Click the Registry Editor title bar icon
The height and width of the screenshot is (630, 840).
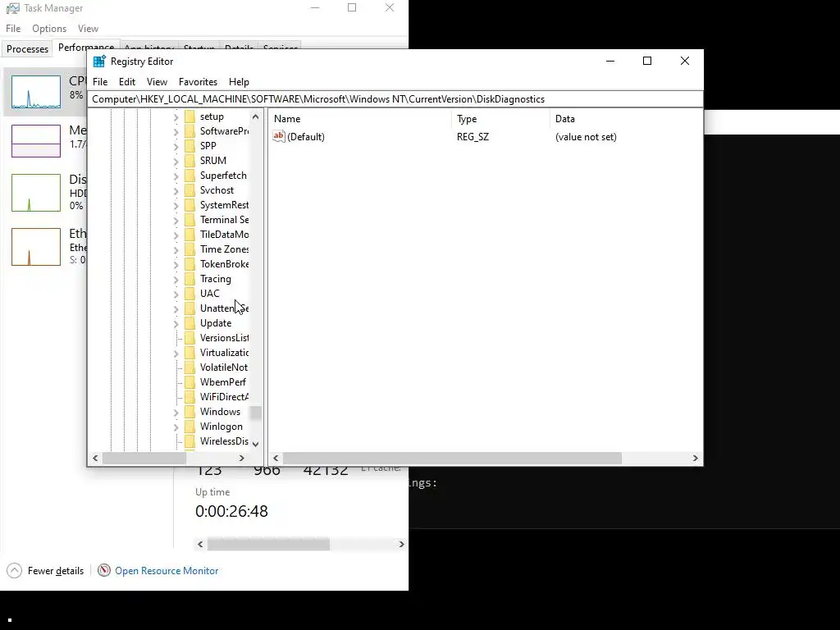coord(99,61)
